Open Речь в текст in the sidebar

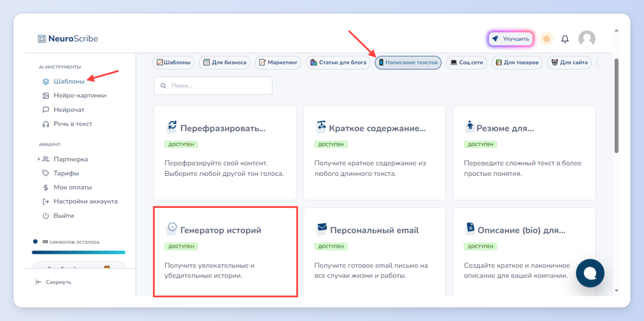[73, 124]
